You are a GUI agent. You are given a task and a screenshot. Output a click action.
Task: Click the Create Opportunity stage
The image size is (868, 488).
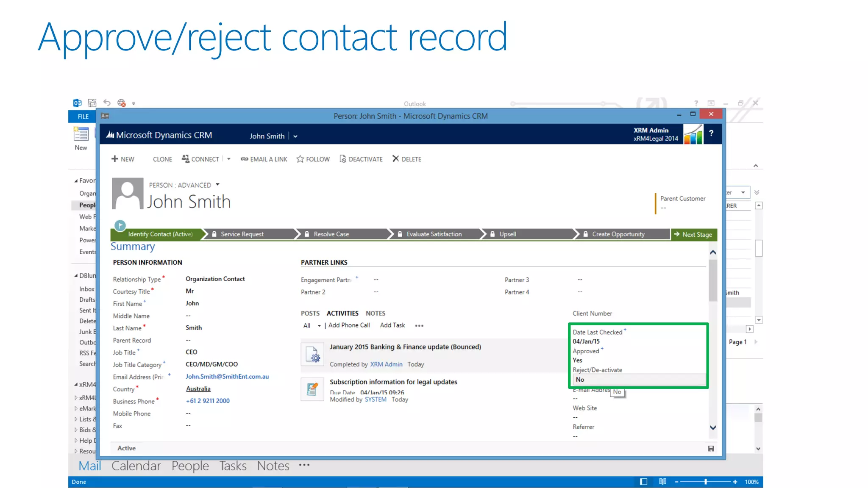622,234
